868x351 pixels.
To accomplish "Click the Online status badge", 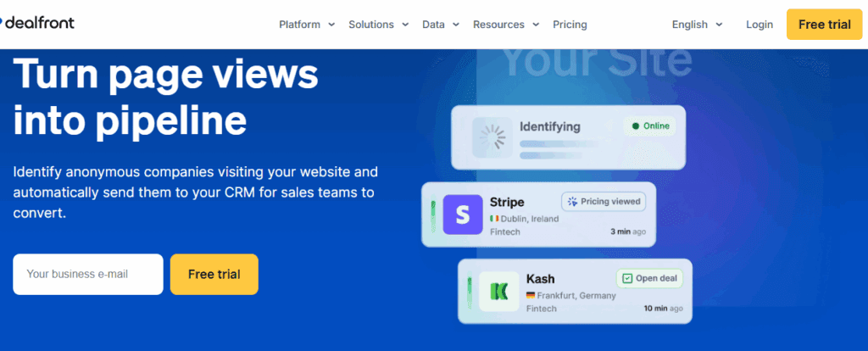I will (x=650, y=126).
